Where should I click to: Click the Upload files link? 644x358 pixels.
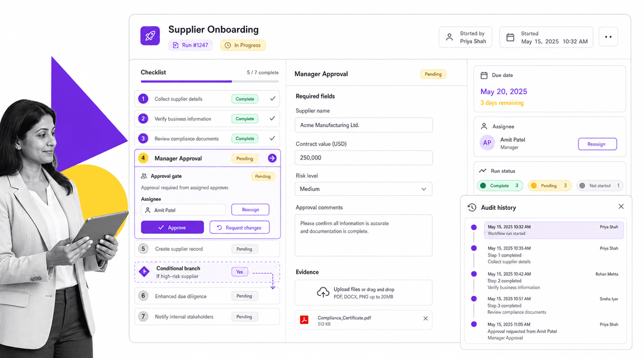pyautogui.click(x=347, y=289)
